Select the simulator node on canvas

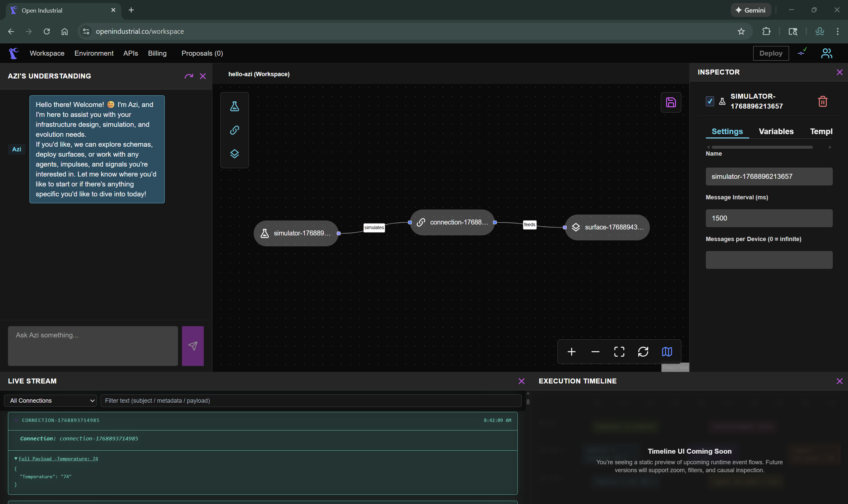tap(296, 233)
